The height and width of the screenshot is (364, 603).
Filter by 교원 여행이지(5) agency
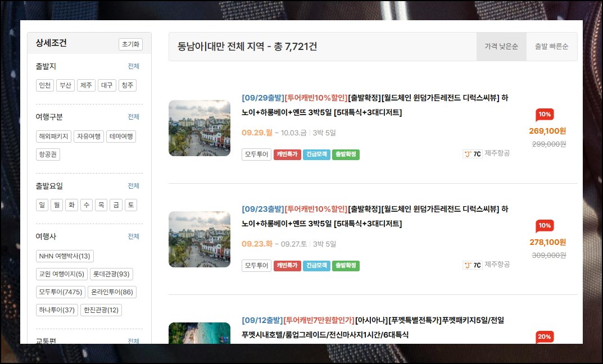[61, 274]
